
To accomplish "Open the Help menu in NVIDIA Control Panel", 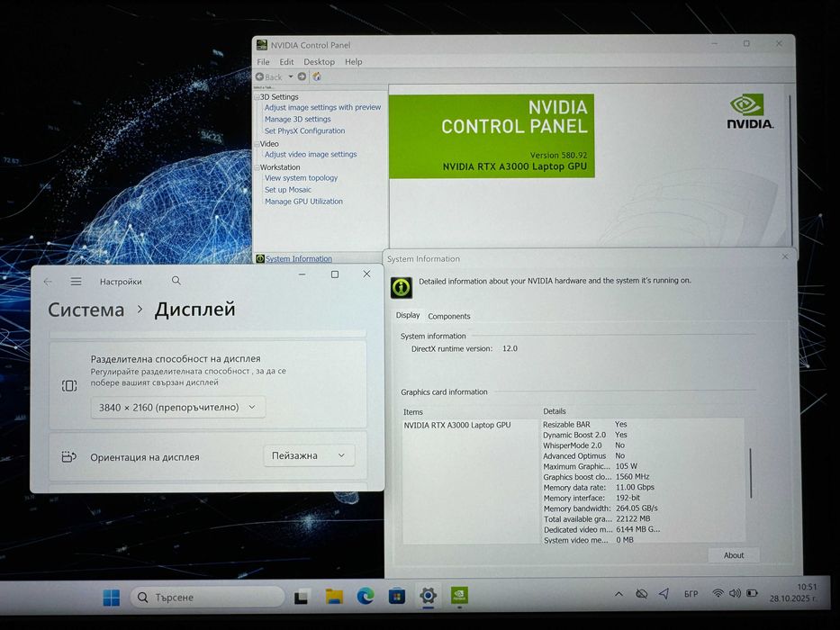I will 353,62.
